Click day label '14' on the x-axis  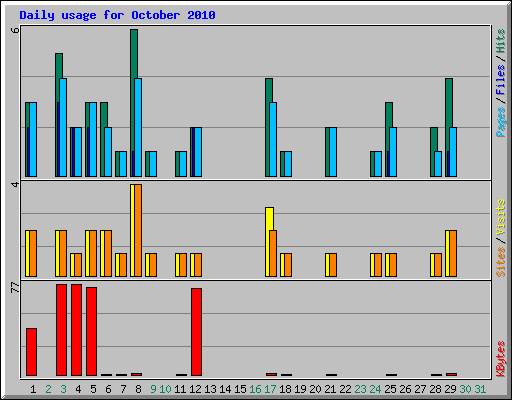pyautogui.click(x=225, y=389)
